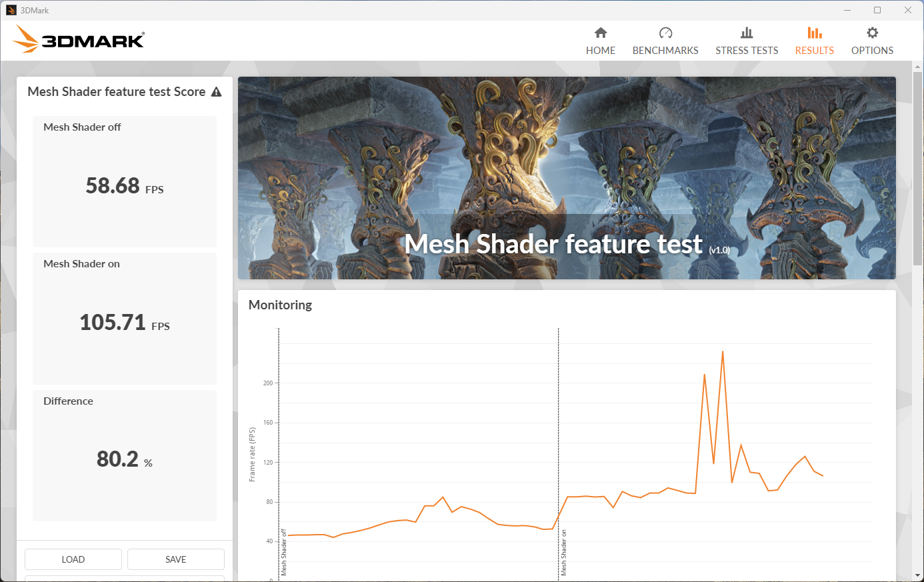Click the 3DMark app icon in title bar

[x=11, y=10]
